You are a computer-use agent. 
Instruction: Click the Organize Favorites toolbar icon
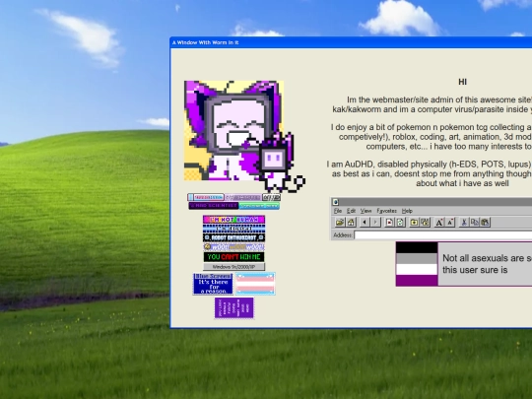point(426,223)
